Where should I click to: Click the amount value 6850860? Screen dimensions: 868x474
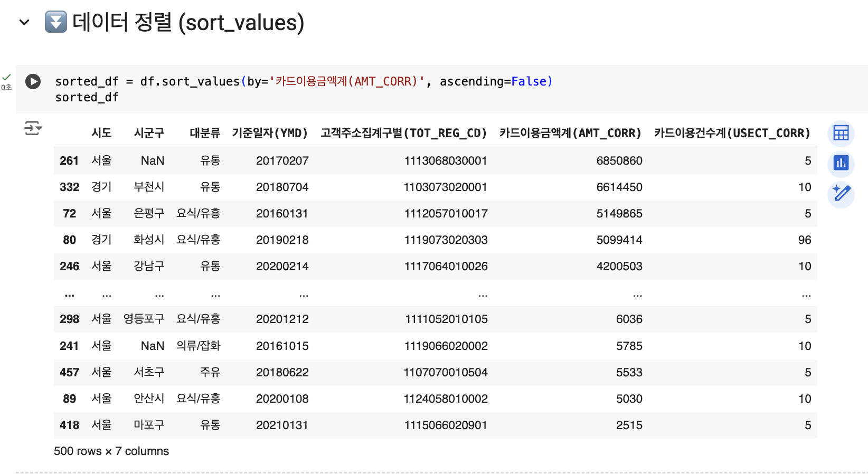(619, 160)
